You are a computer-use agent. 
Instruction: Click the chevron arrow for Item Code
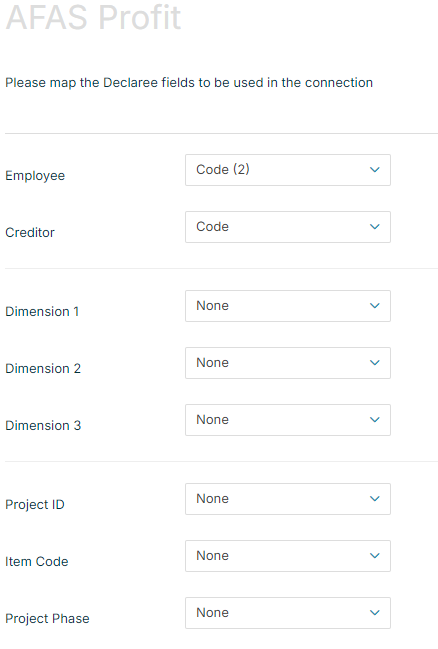[x=375, y=556]
